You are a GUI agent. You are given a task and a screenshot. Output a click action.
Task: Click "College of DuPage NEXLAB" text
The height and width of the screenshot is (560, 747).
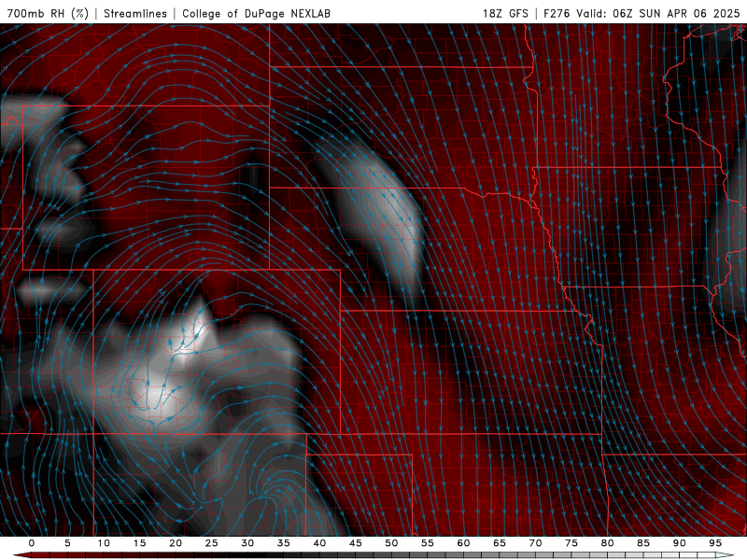(256, 13)
